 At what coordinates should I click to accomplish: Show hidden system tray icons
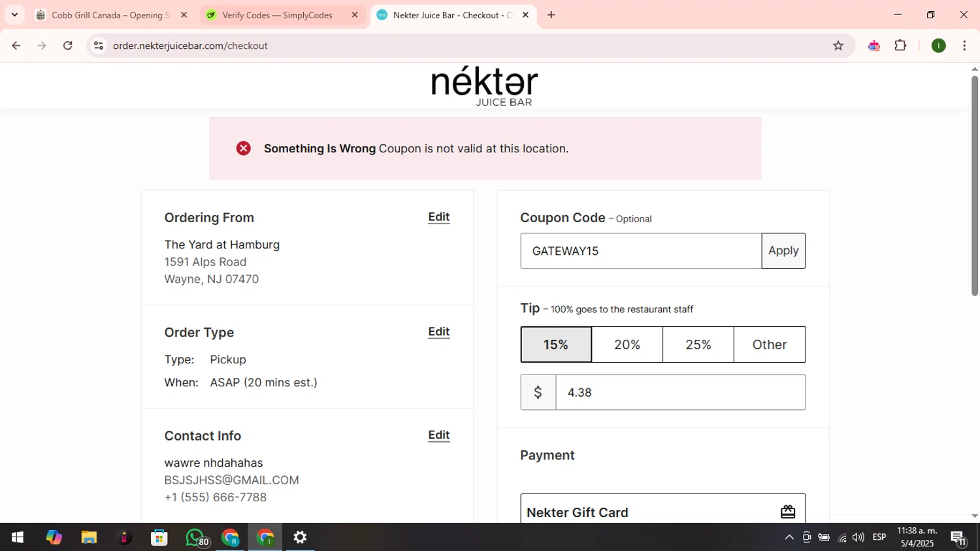click(789, 537)
